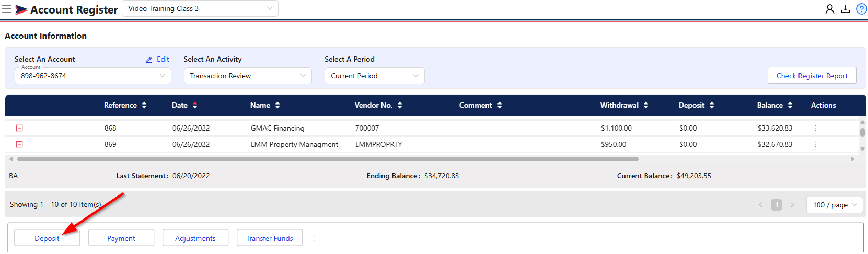Click withdrawal amount $950.00
The image size is (868, 254).
pyautogui.click(x=614, y=144)
